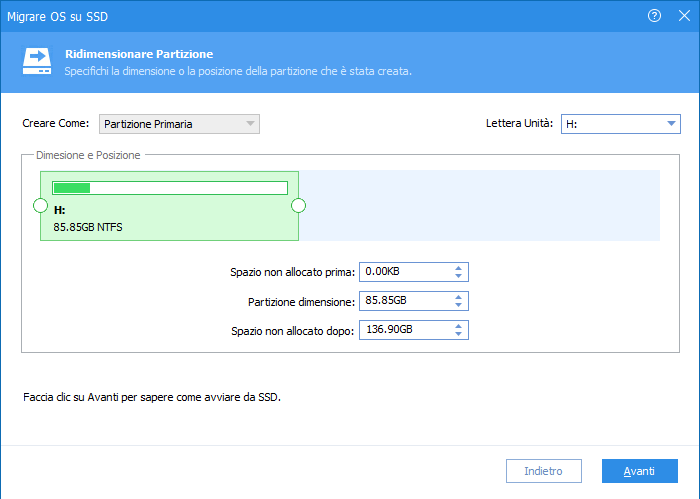
Task: Click the Indietro button
Action: [x=543, y=471]
